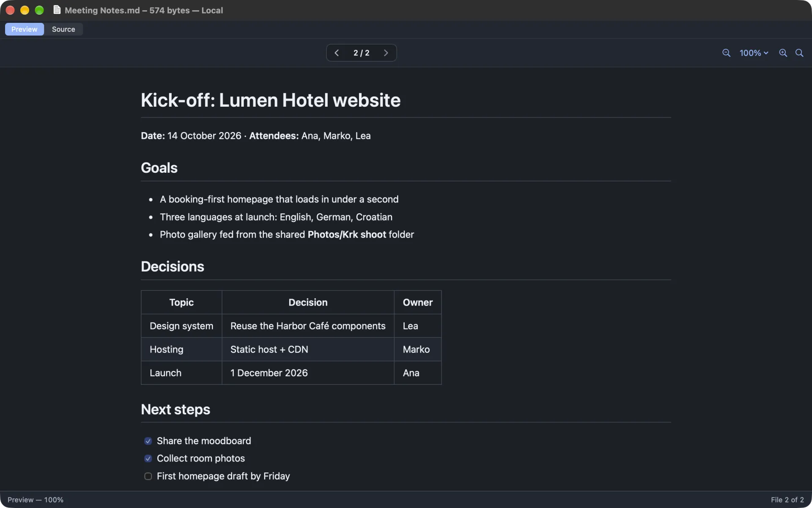This screenshot has width=812, height=508.
Task: Click the 2 / 2 page indicator
Action: click(x=361, y=53)
